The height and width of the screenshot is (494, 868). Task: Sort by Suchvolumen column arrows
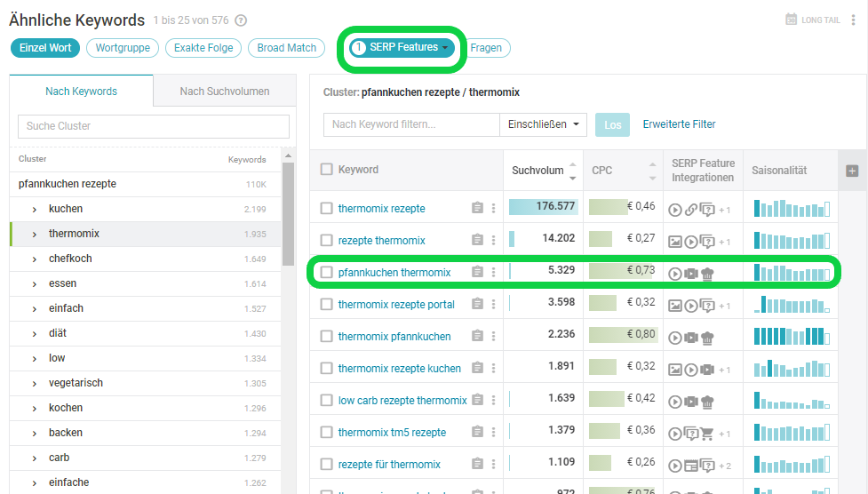(x=573, y=171)
